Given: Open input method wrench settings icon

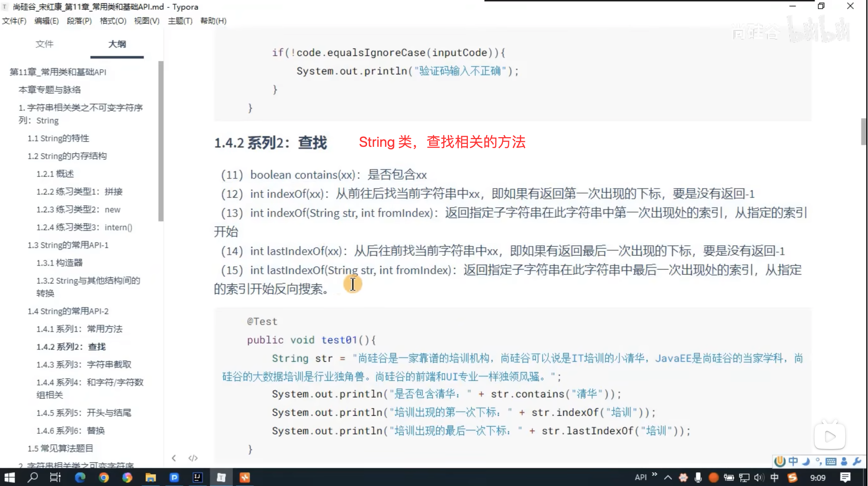Looking at the screenshot, I should pyautogui.click(x=857, y=461).
